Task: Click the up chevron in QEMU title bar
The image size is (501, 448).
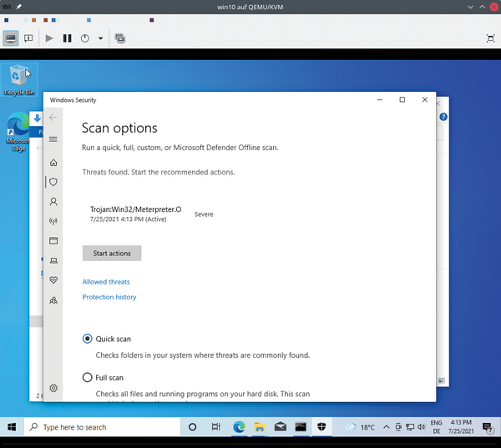Action: [482, 7]
